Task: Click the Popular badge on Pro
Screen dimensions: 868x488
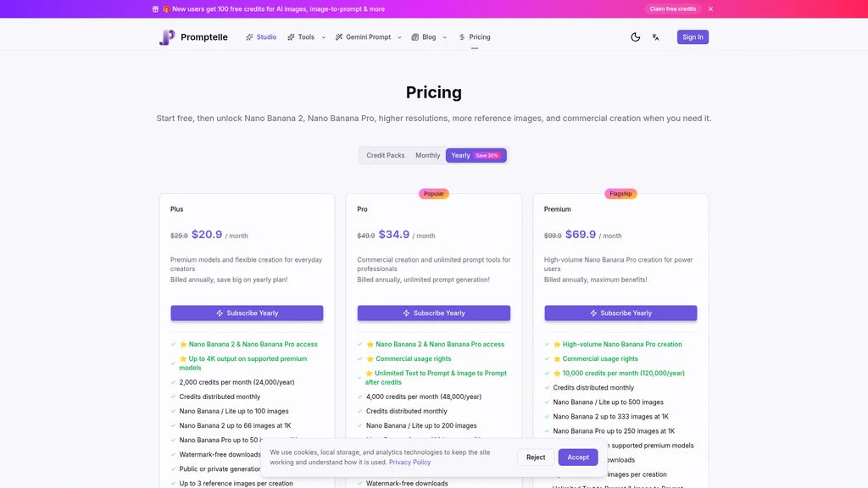Action: coord(433,194)
